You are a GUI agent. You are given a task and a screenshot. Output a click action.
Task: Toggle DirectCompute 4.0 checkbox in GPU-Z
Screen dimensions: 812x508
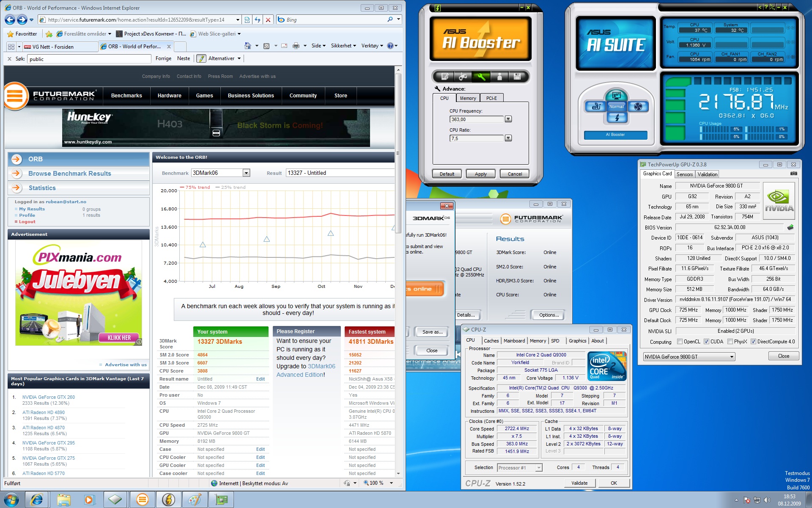[x=753, y=342]
